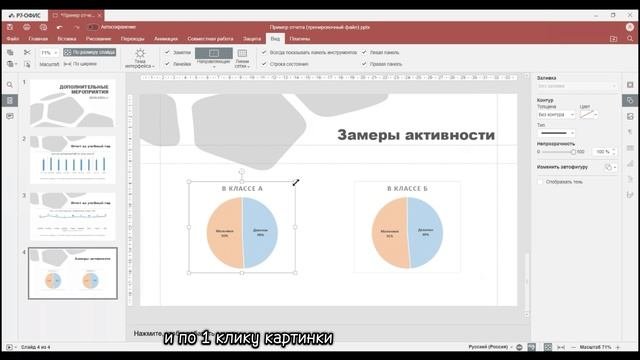The image size is (640, 360).
Task: Open signature settings icon at right sidebar bottom
Action: point(630,195)
